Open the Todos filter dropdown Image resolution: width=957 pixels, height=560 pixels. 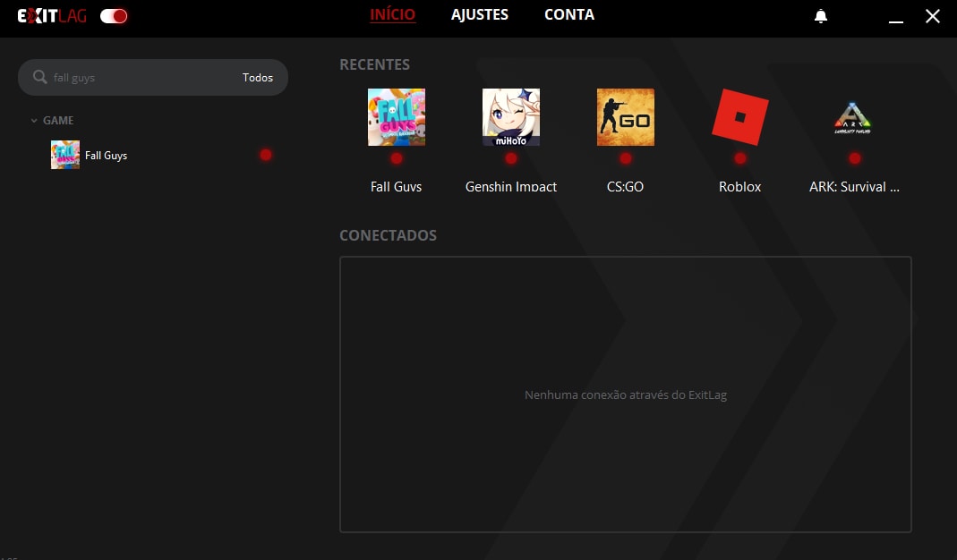[257, 78]
